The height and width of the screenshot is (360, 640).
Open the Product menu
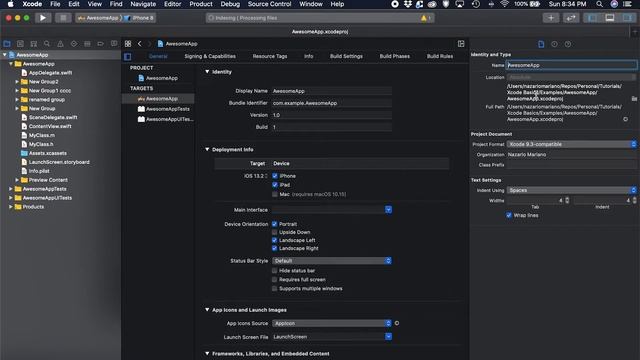point(201,4)
